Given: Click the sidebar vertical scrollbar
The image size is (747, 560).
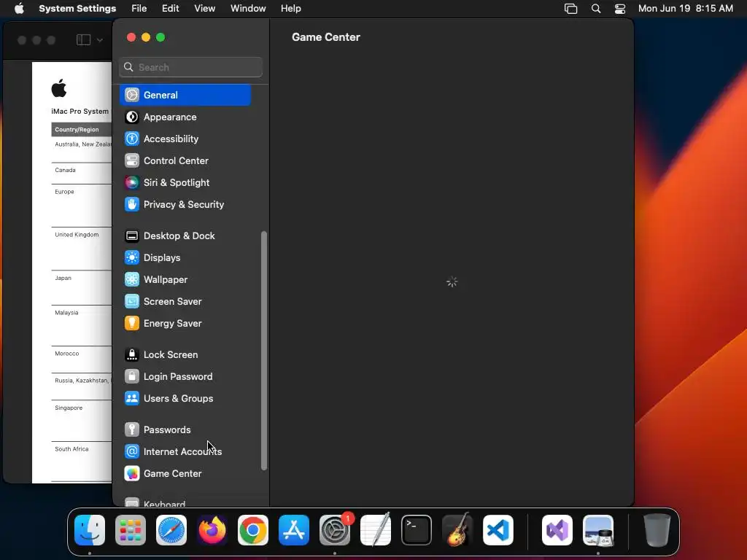Looking at the screenshot, I should (x=264, y=351).
